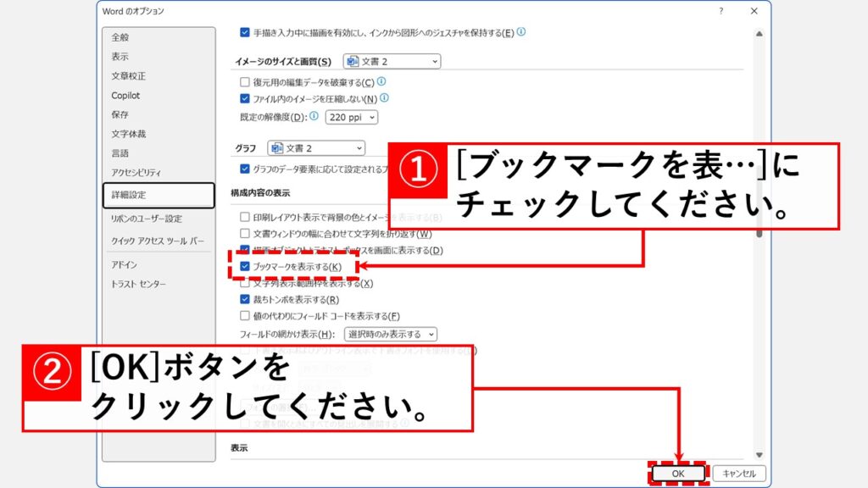Viewport: 868px width, 488px height.
Task: Click scrollbar up arrow
Action: pyautogui.click(x=759, y=34)
